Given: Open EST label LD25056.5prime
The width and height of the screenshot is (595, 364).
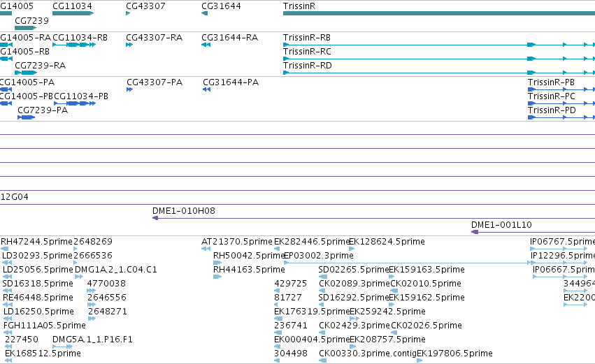Looking at the screenshot, I should tap(38, 270).
